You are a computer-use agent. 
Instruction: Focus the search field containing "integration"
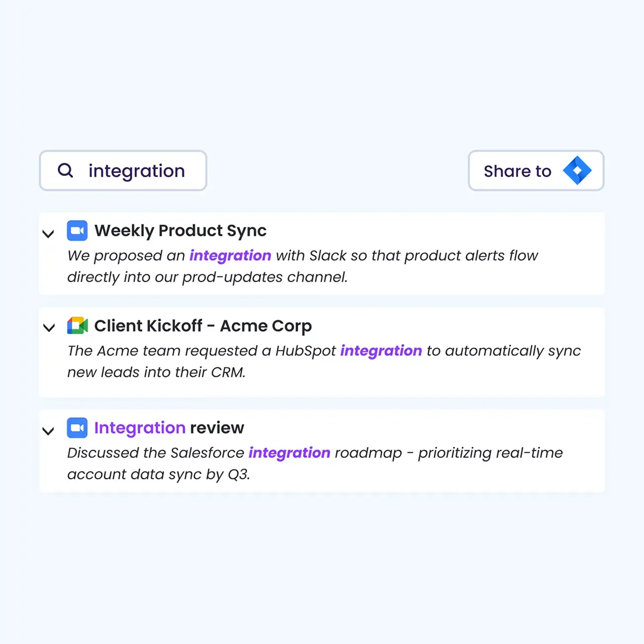click(x=136, y=171)
